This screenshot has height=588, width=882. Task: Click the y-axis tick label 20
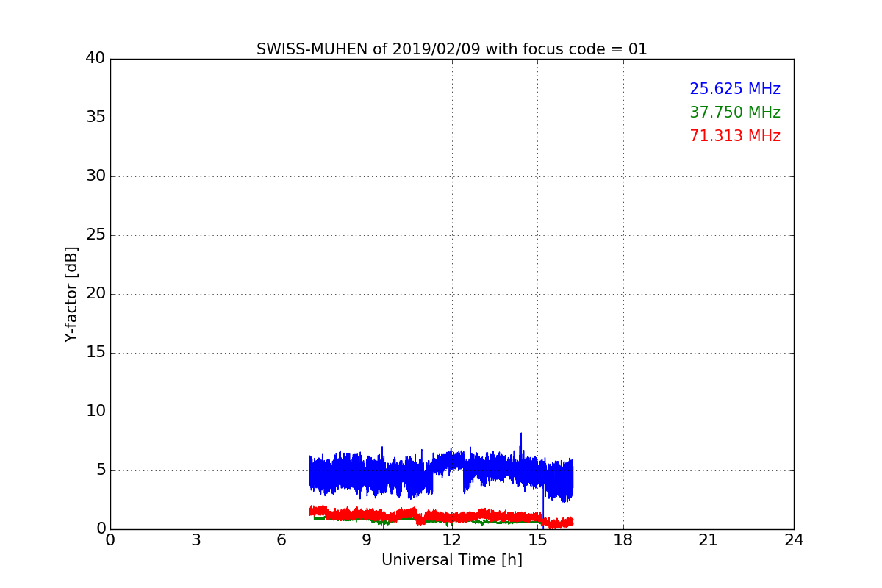[96, 293]
